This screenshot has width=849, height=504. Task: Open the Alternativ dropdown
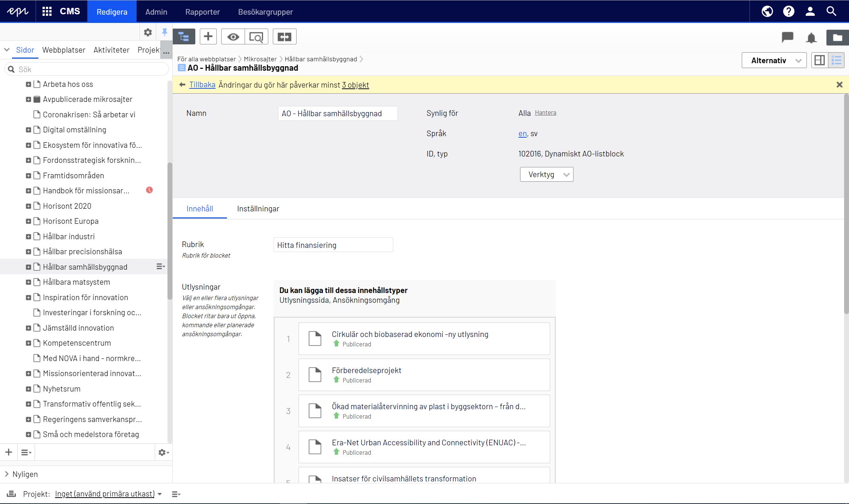coord(774,61)
